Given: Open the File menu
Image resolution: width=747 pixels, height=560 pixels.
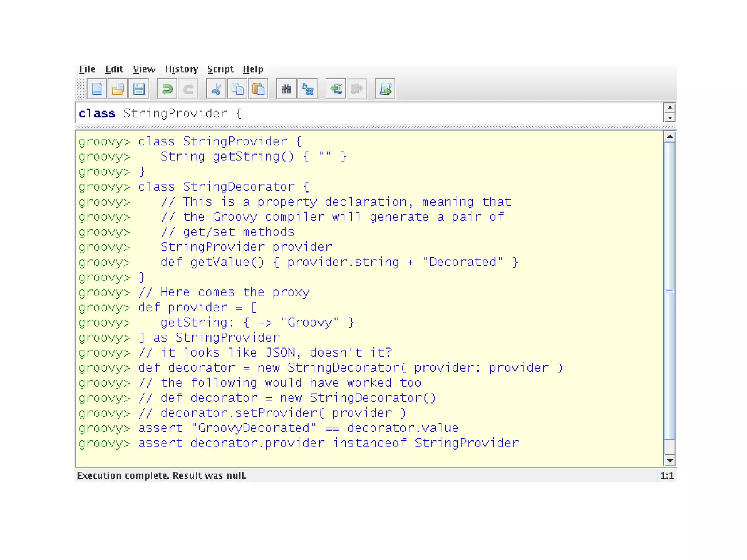Looking at the screenshot, I should (87, 69).
